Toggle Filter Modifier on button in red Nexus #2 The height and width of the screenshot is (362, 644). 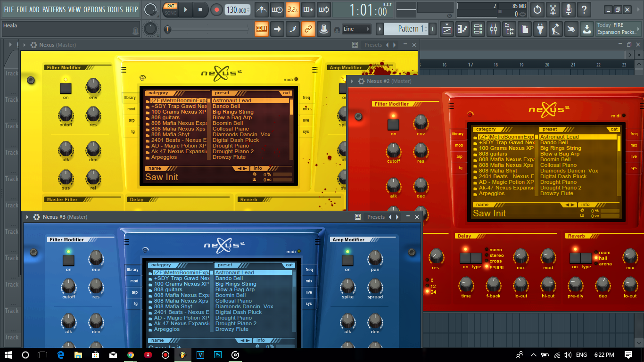pos(393,124)
